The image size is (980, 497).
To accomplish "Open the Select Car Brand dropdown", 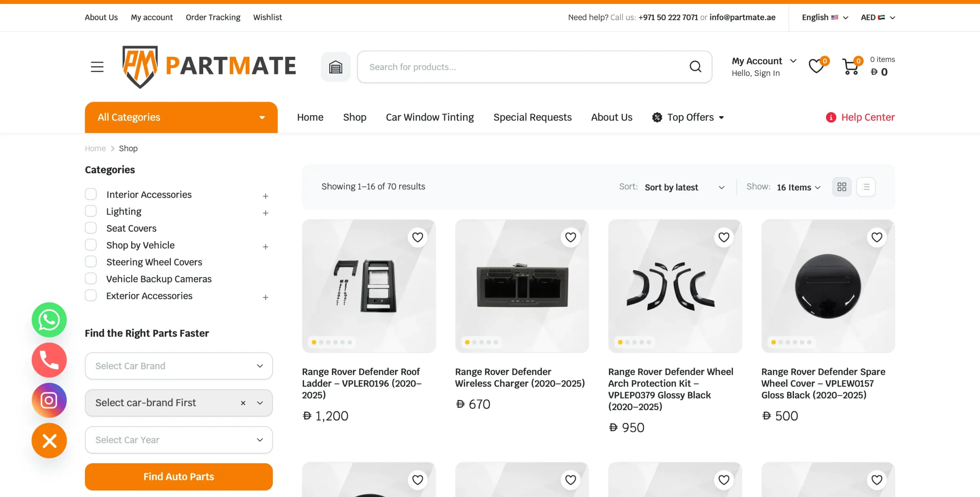I will (x=178, y=366).
